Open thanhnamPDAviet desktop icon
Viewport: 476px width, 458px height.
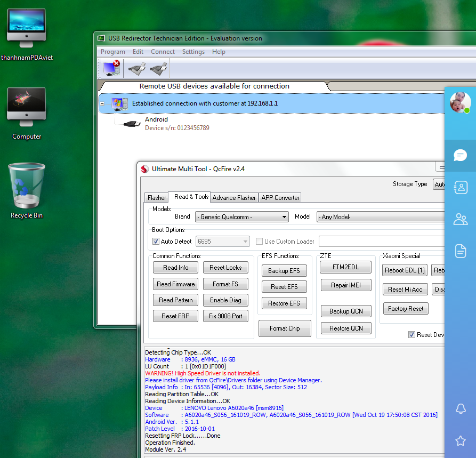[27, 34]
